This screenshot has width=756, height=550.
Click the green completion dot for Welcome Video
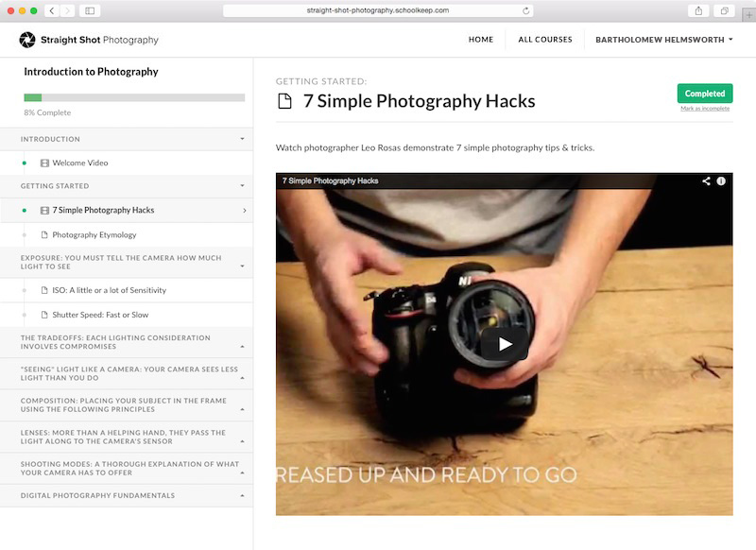[25, 163]
